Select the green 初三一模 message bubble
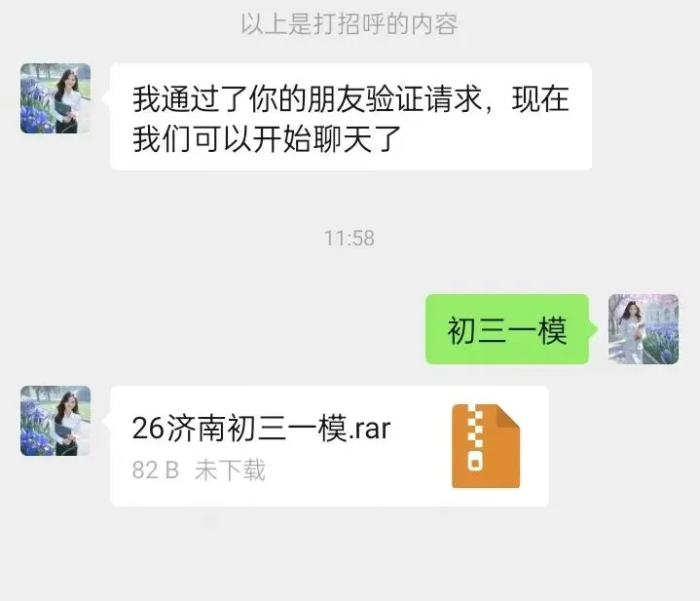The width and height of the screenshot is (700, 601). tap(507, 329)
